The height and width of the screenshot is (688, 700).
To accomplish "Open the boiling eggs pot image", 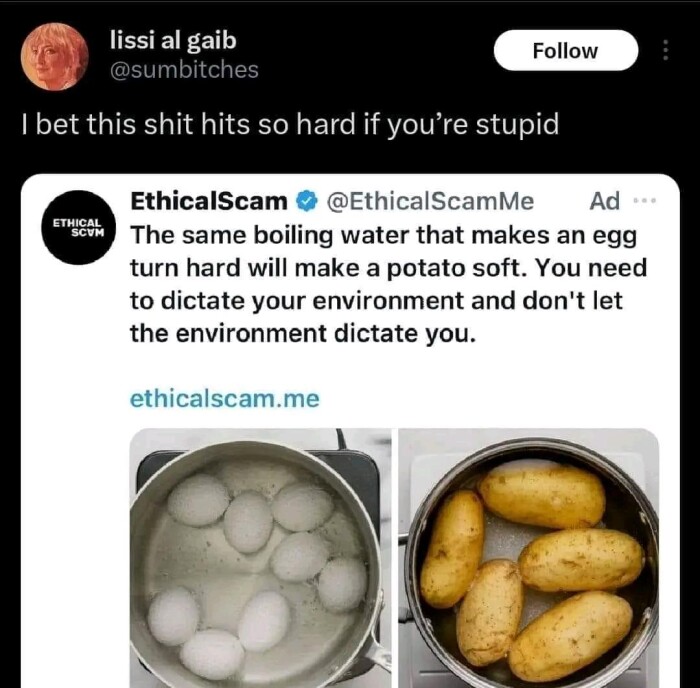I will (259, 558).
